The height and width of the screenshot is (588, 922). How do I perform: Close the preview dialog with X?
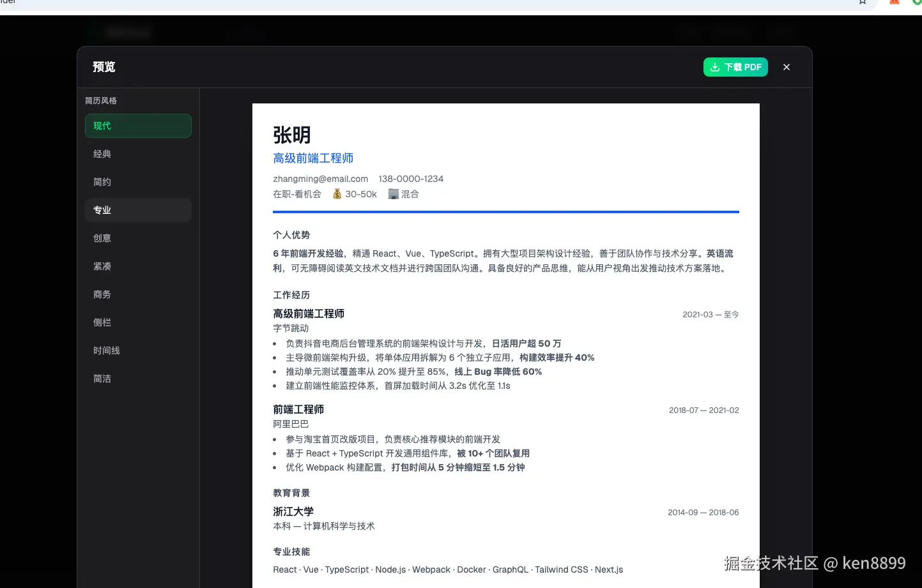click(787, 67)
